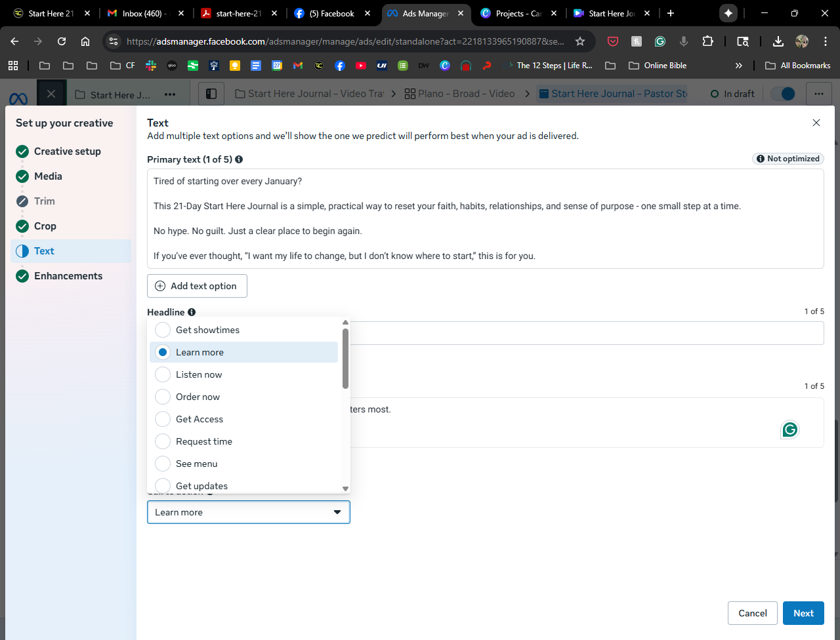Choose the Listen now call to action
Viewport: 840px width, 640px height.
click(x=163, y=374)
